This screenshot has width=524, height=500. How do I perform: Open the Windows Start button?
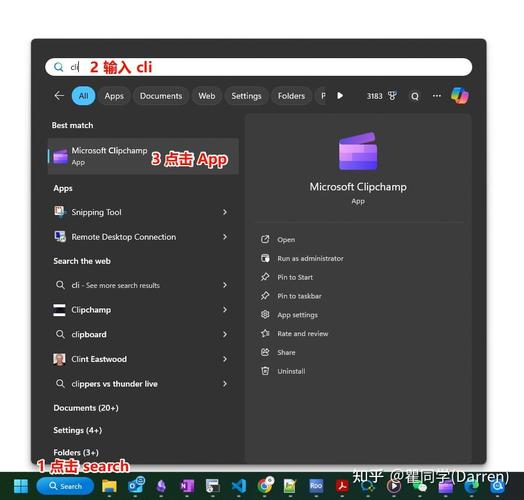pos(21,486)
